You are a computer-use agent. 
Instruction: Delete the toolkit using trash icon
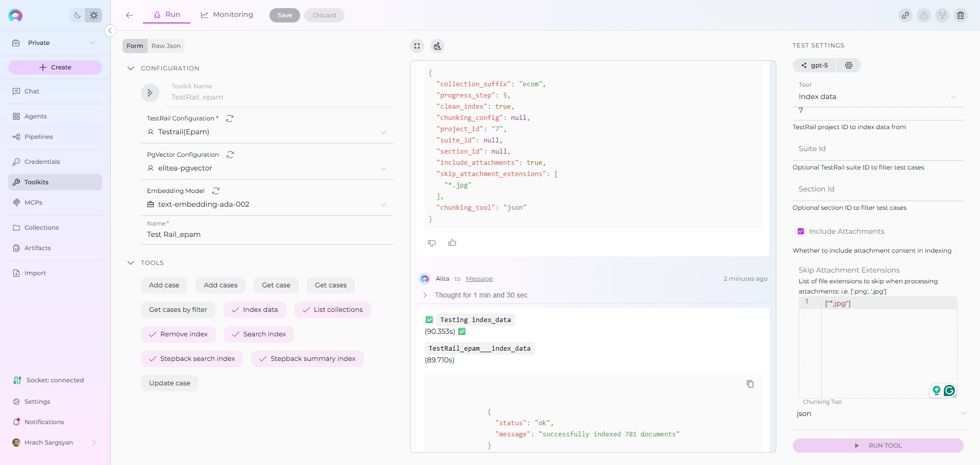[961, 15]
